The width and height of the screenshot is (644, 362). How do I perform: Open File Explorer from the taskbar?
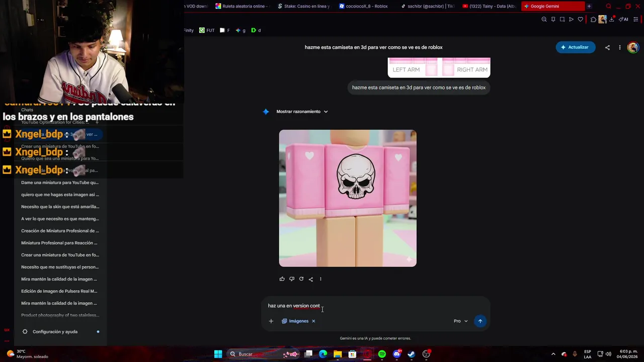click(x=338, y=354)
